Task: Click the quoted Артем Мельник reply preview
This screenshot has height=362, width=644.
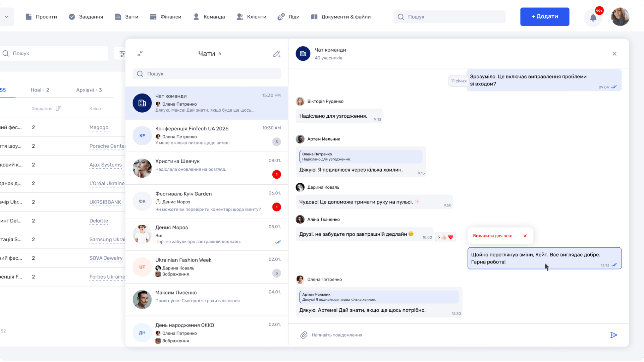Action: click(379, 297)
